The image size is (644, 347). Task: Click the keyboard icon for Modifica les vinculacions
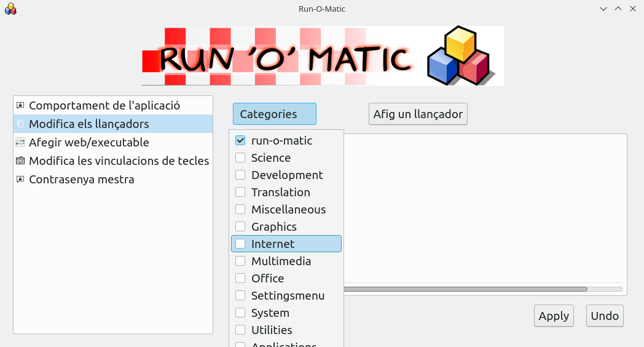tap(20, 161)
